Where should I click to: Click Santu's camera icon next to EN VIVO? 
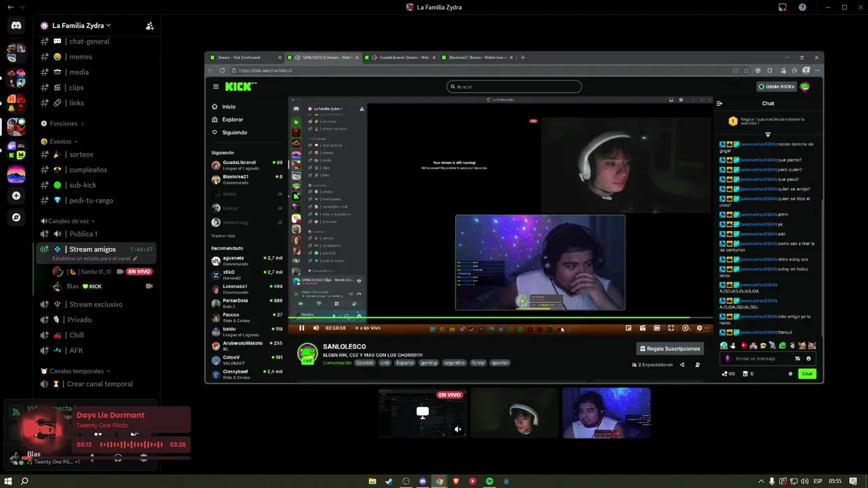(120, 271)
